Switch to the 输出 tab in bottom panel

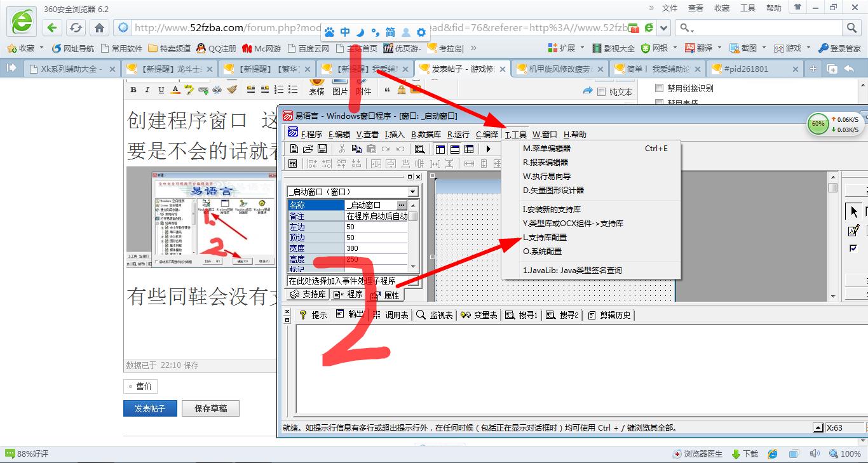point(349,315)
